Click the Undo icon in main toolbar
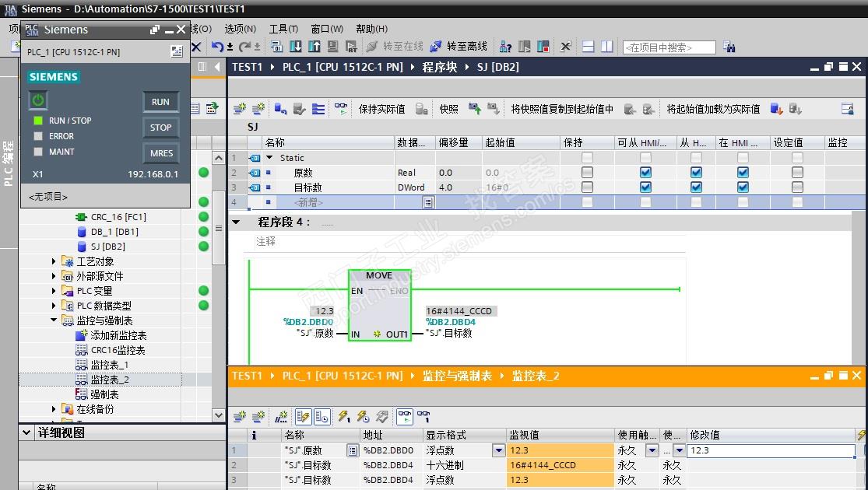Screen dimensions: 868x490 217,47
